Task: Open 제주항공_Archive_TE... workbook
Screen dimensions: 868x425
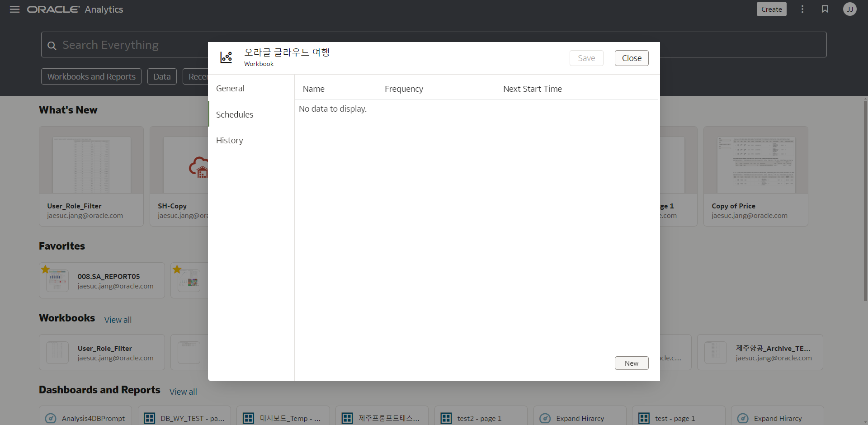Action: [760, 352]
